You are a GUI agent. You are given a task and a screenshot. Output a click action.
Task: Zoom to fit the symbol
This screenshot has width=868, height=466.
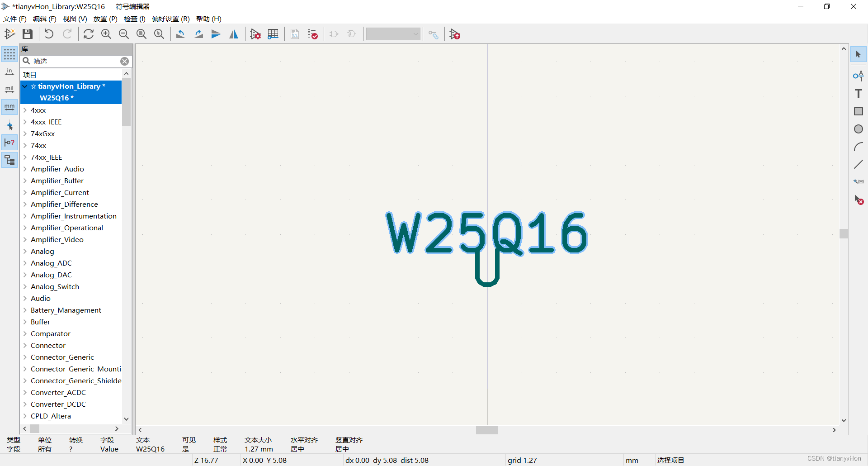[x=142, y=34]
